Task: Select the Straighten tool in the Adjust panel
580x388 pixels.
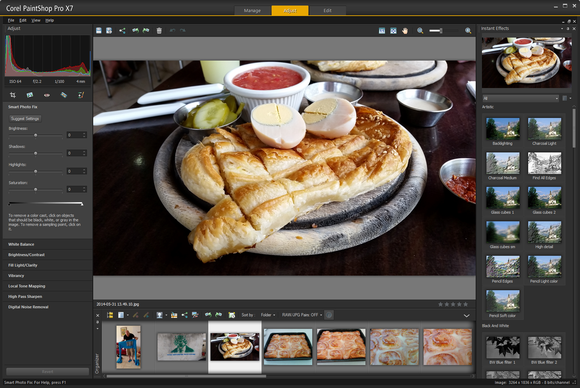Action: click(30, 95)
